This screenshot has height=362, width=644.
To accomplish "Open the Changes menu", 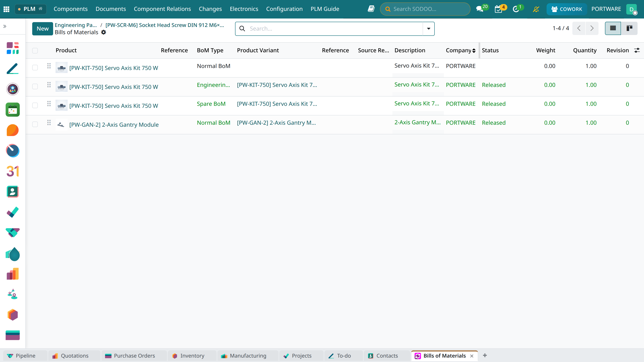I will click(x=210, y=9).
